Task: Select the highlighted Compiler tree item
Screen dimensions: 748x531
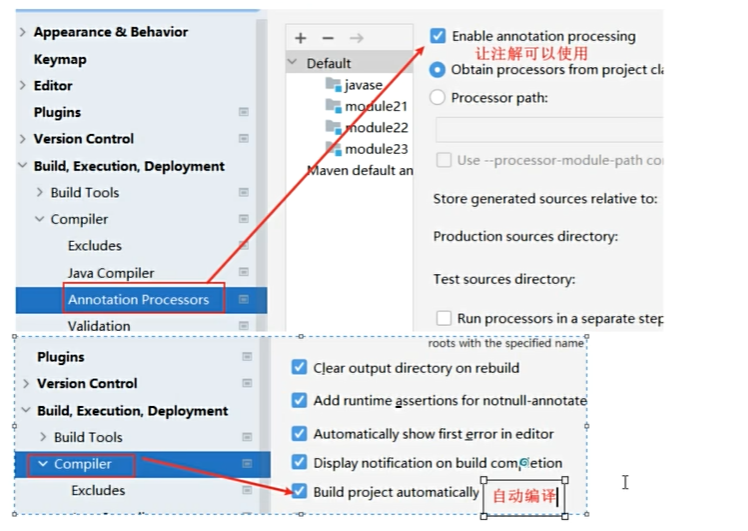Action: coord(83,464)
